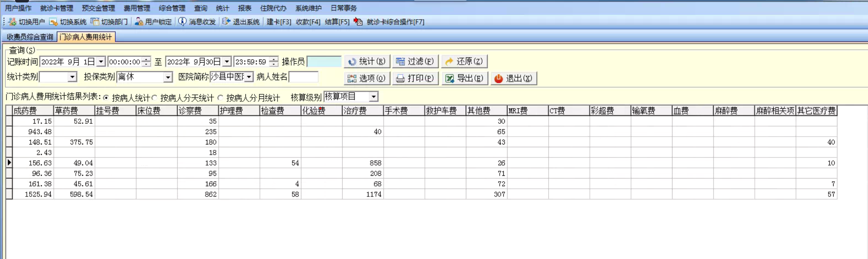Click the cell with value 858

(x=363, y=163)
